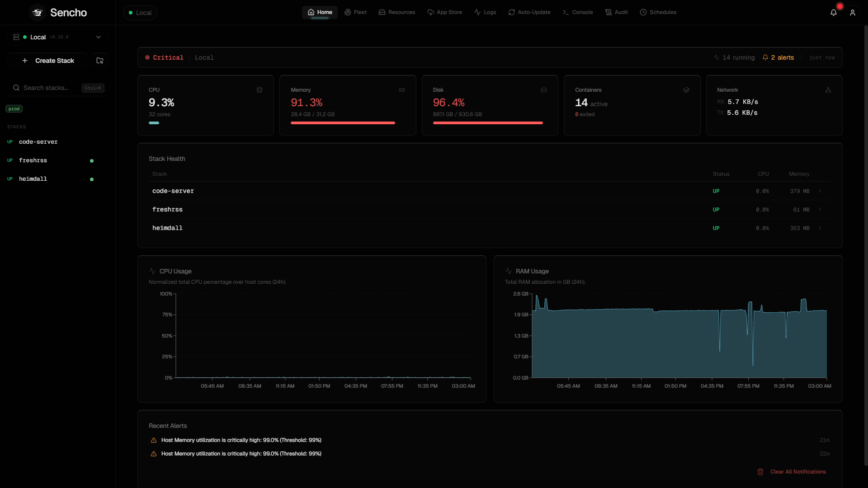Open the App Store tab
The image size is (868, 488).
point(444,12)
